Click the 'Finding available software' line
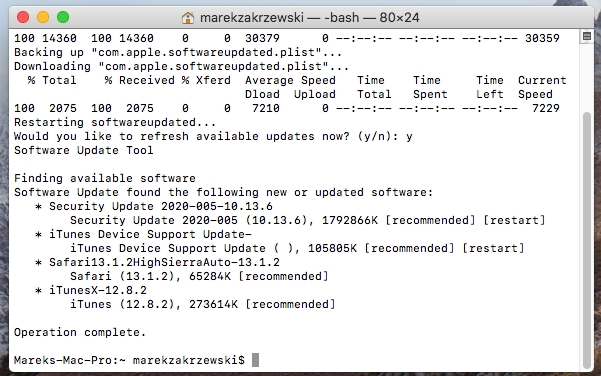This screenshot has width=601, height=376. click(105, 178)
